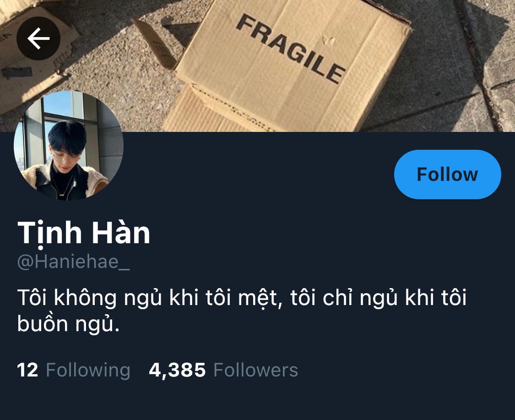The width and height of the screenshot is (515, 420).
Task: Click the word Following in stats
Action: click(x=88, y=371)
